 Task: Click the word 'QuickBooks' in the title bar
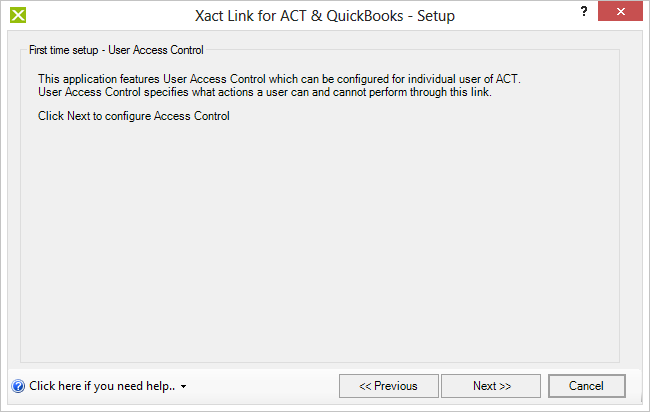click(x=365, y=16)
